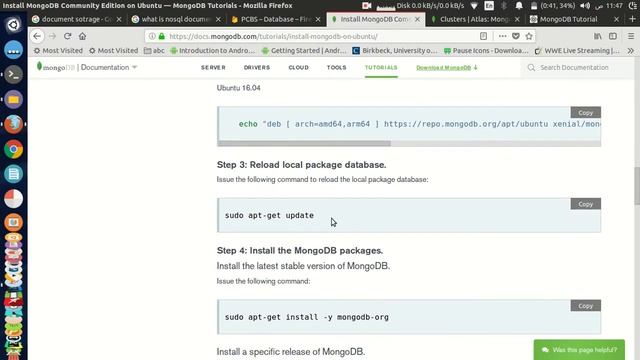
Task: Open TOOLS docs menu item
Action: click(x=336, y=67)
